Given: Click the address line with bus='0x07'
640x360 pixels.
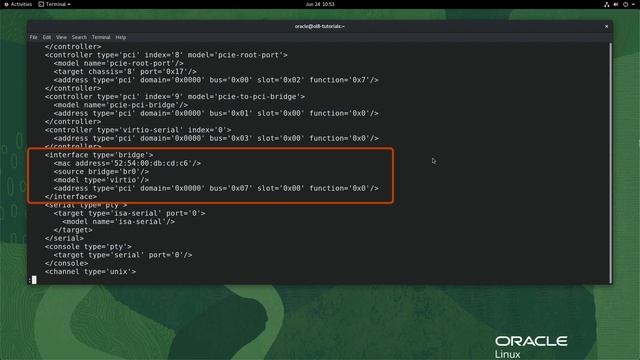Looking at the screenshot, I should (216, 188).
